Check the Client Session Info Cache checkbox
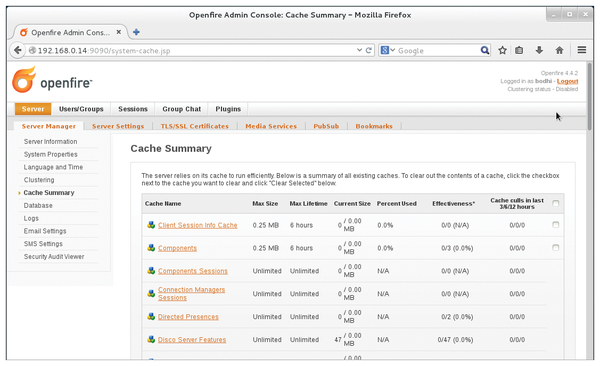600x366 pixels. click(x=556, y=225)
